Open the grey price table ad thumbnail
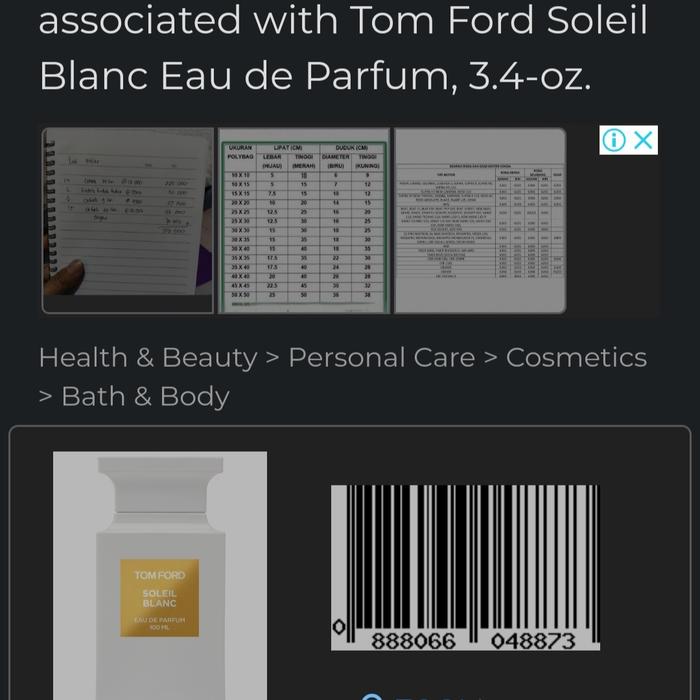 point(480,220)
